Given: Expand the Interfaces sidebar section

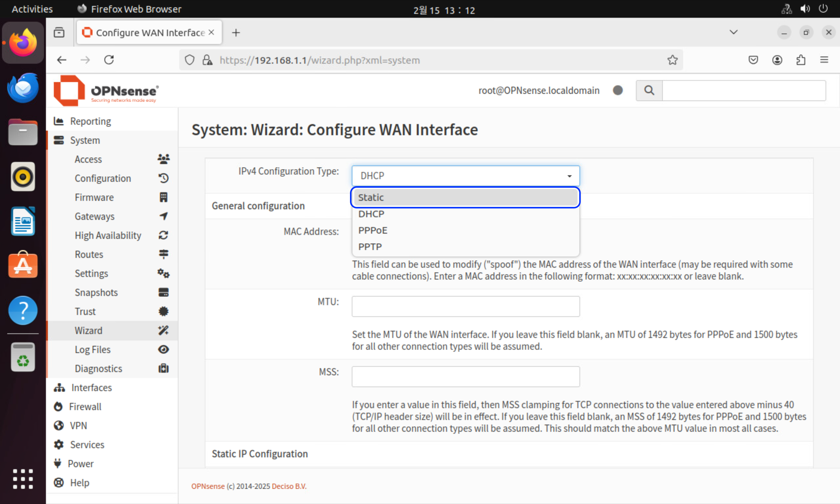Looking at the screenshot, I should click(x=91, y=387).
